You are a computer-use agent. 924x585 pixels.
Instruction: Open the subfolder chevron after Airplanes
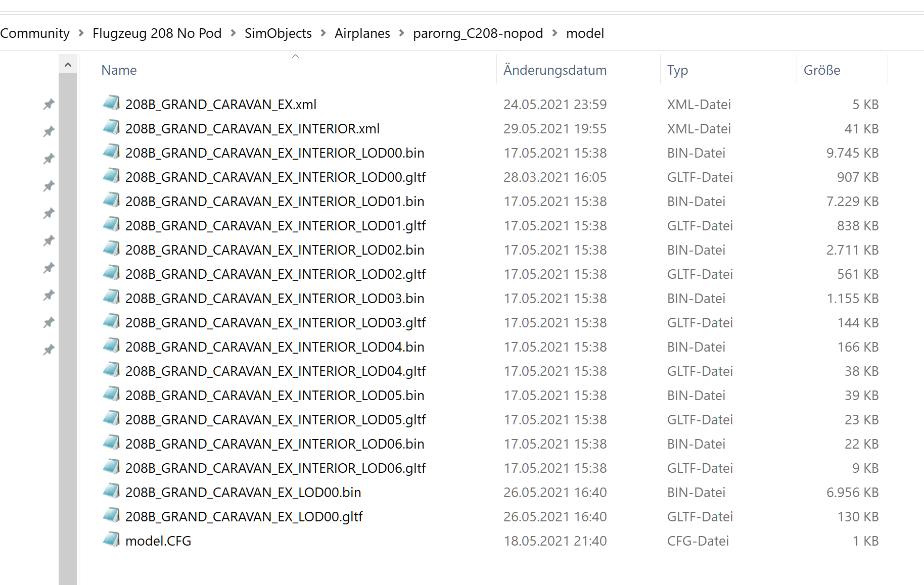pos(401,33)
